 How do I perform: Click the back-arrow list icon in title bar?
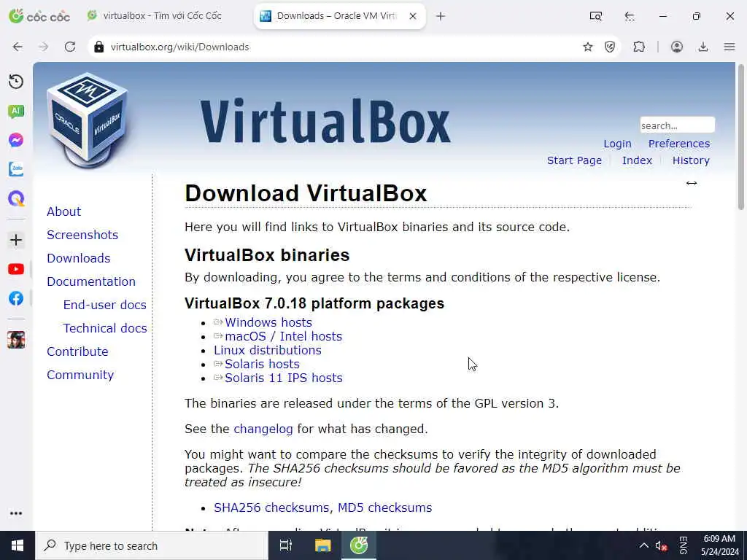pyautogui.click(x=630, y=16)
